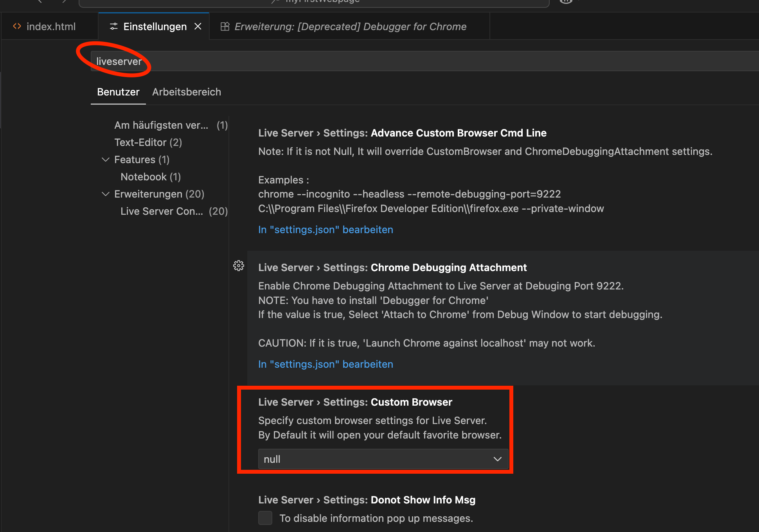Viewport: 759px width, 532px height.
Task: Enable the Donot Show Info Msg checkbox
Action: 265,518
